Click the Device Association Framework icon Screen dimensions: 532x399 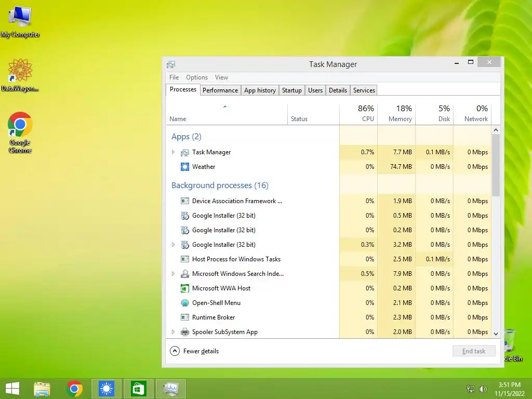pos(185,201)
